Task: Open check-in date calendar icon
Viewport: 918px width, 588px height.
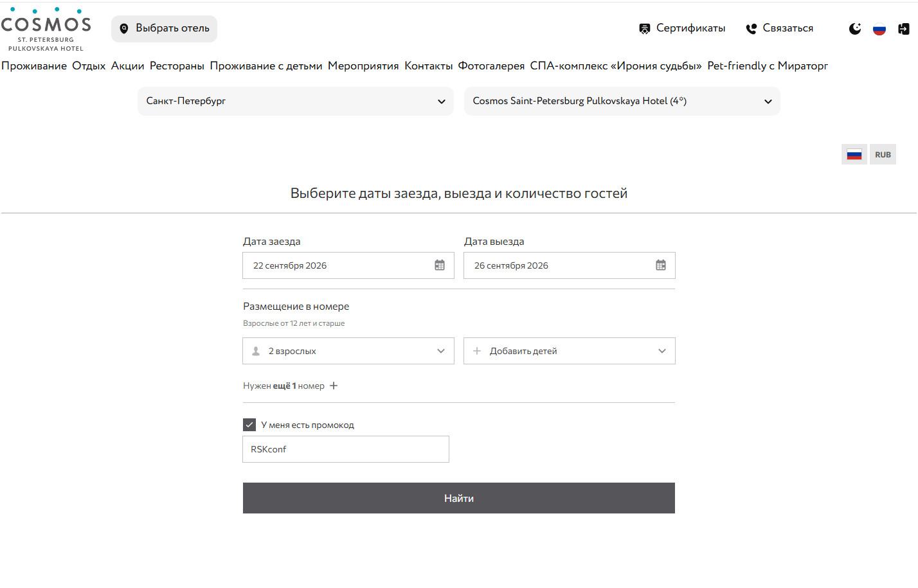Action: point(440,265)
